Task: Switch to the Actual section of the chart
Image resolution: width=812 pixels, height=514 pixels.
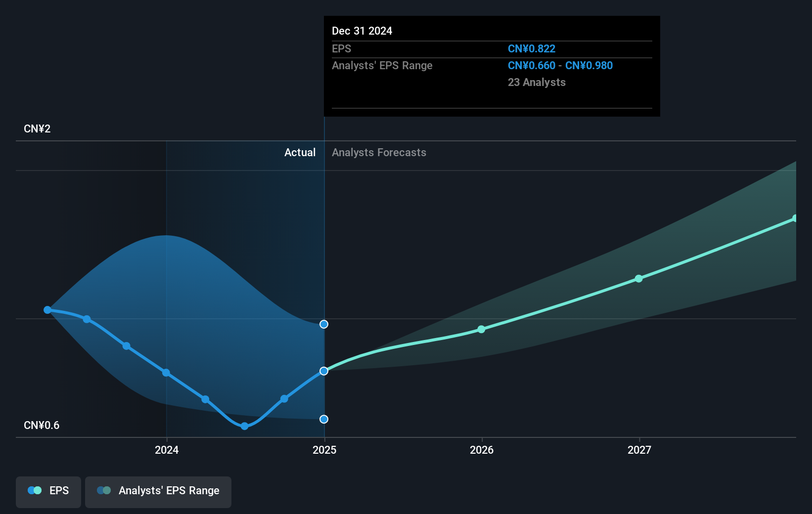Action: coord(300,153)
